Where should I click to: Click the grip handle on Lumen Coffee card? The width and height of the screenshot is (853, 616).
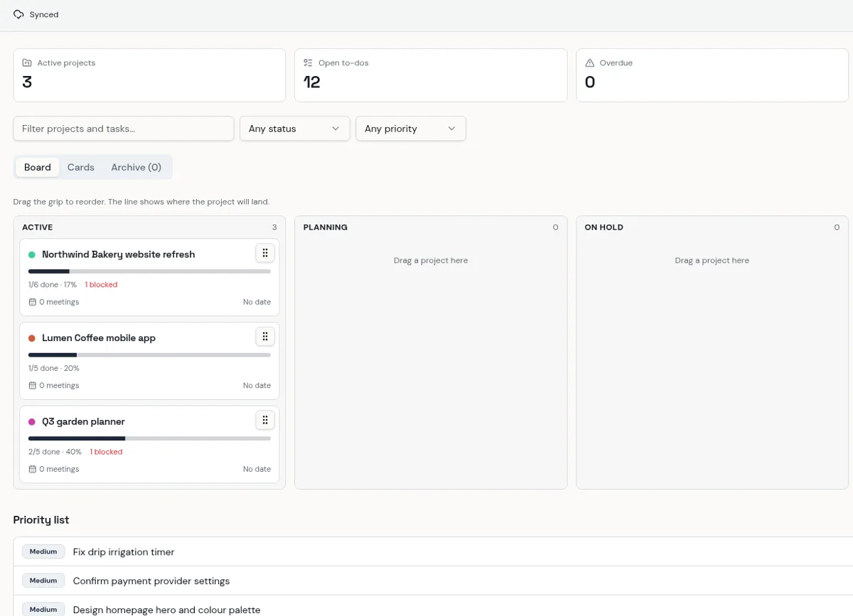tap(265, 337)
